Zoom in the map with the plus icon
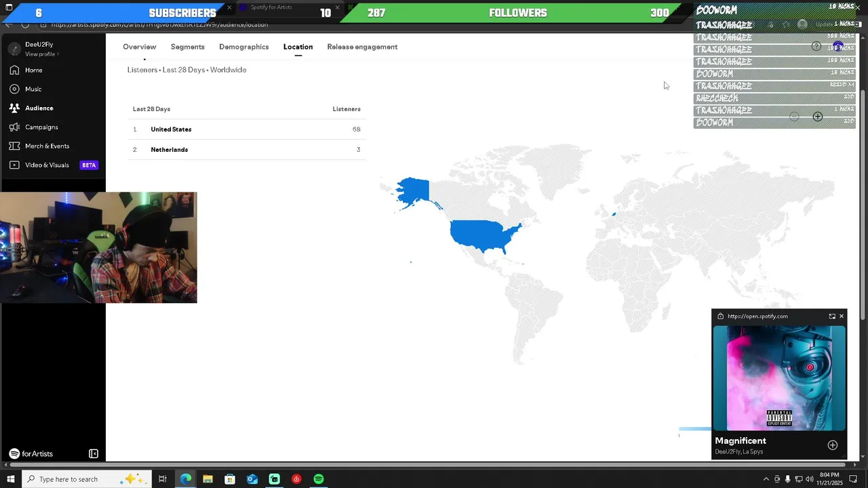 pyautogui.click(x=817, y=117)
